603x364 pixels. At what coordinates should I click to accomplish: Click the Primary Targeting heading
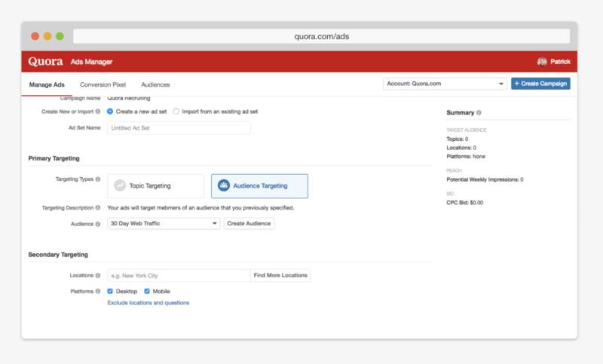tap(54, 158)
